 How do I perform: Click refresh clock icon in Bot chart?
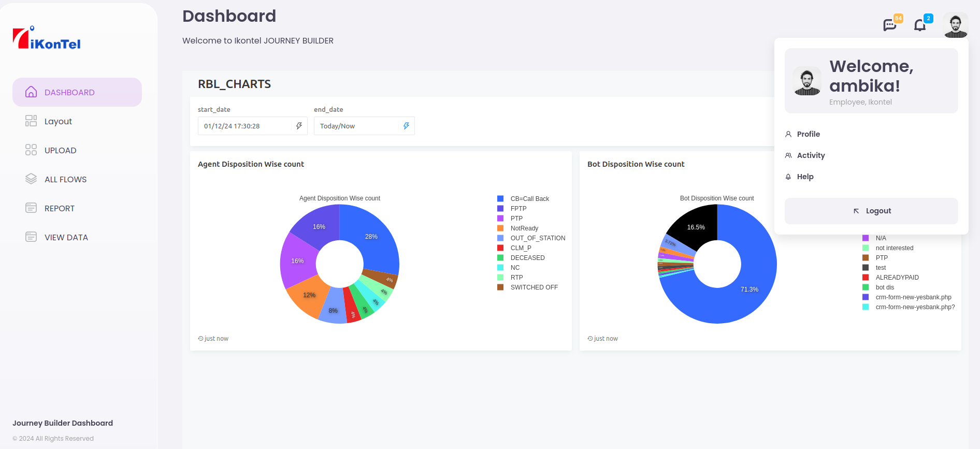pos(590,339)
